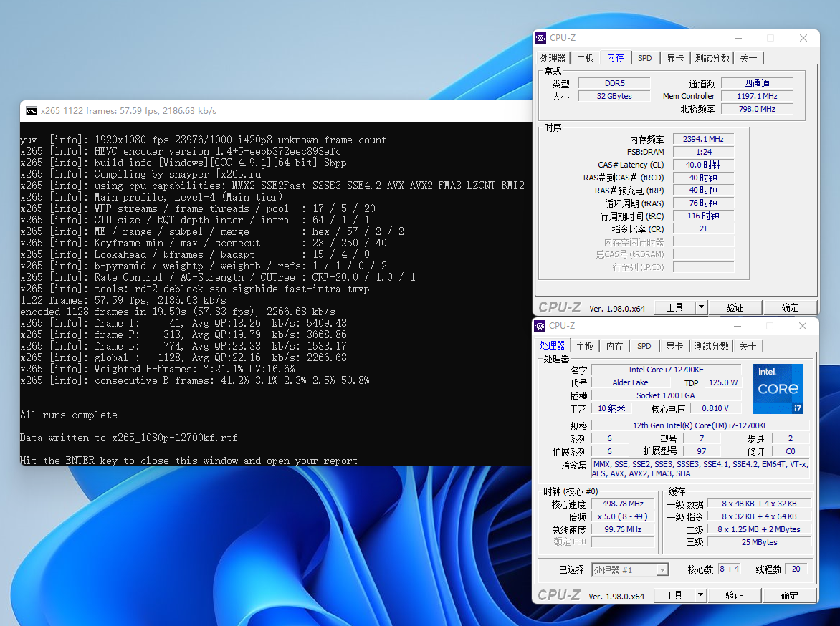
Task: Click 确定 button in lower CPU-Z window
Action: 790,595
